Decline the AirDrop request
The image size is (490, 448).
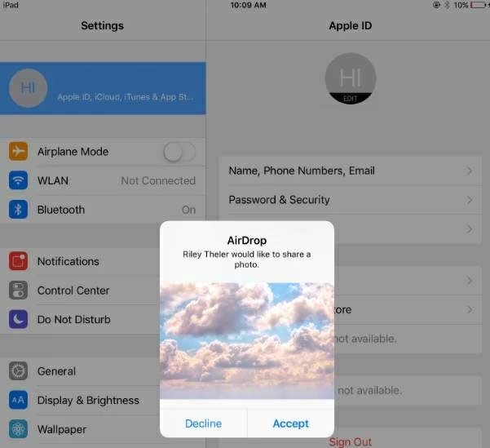pyautogui.click(x=203, y=424)
